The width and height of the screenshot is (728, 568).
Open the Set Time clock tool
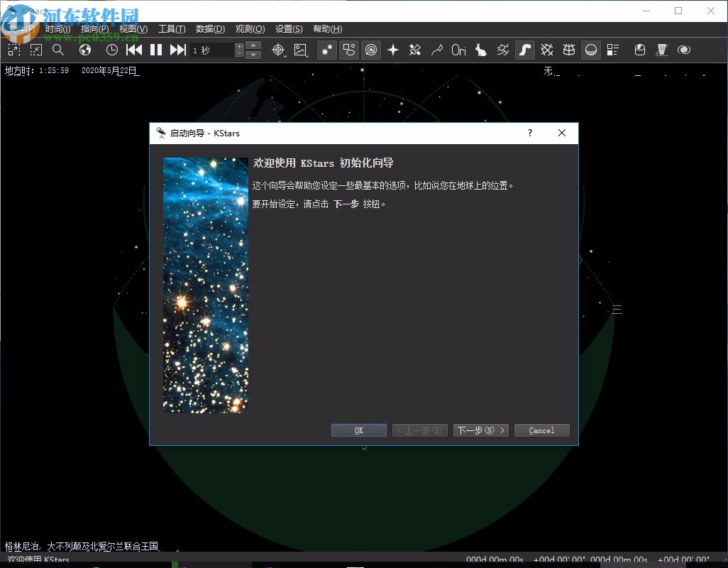(111, 50)
